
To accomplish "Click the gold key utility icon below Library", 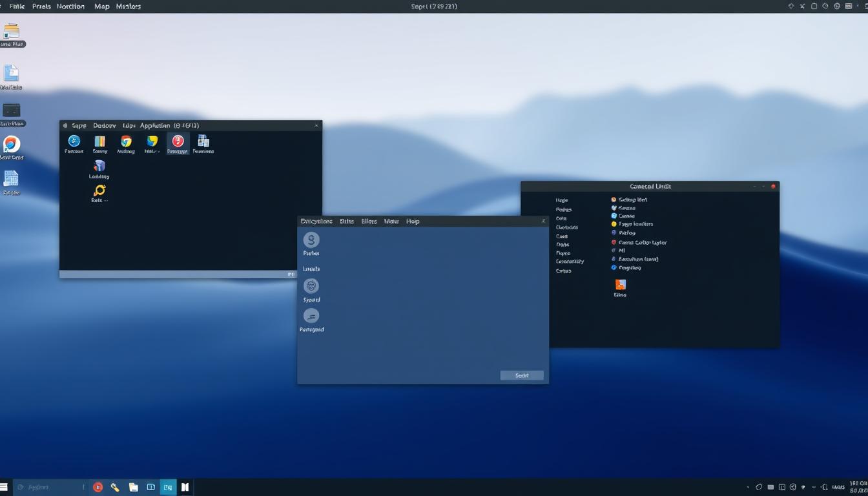I will click(99, 191).
